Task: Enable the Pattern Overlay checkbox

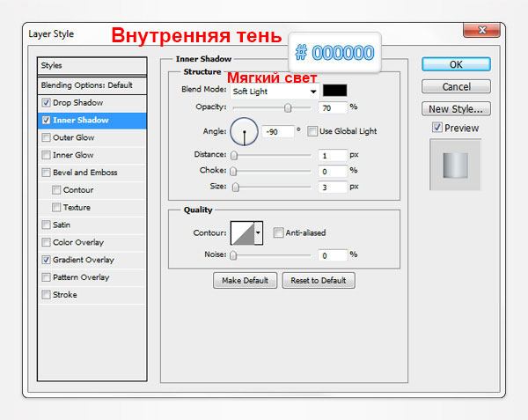Action: pos(46,277)
